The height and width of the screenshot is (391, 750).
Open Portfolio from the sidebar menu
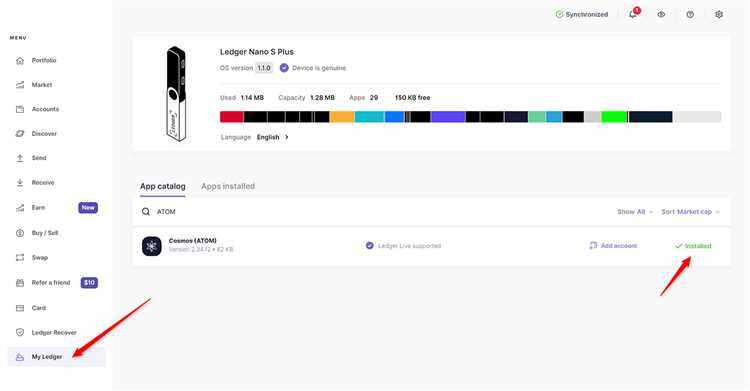(x=44, y=60)
